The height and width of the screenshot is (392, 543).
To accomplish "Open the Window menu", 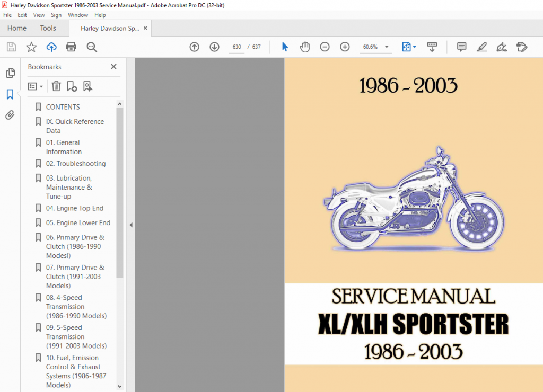I will (78, 15).
